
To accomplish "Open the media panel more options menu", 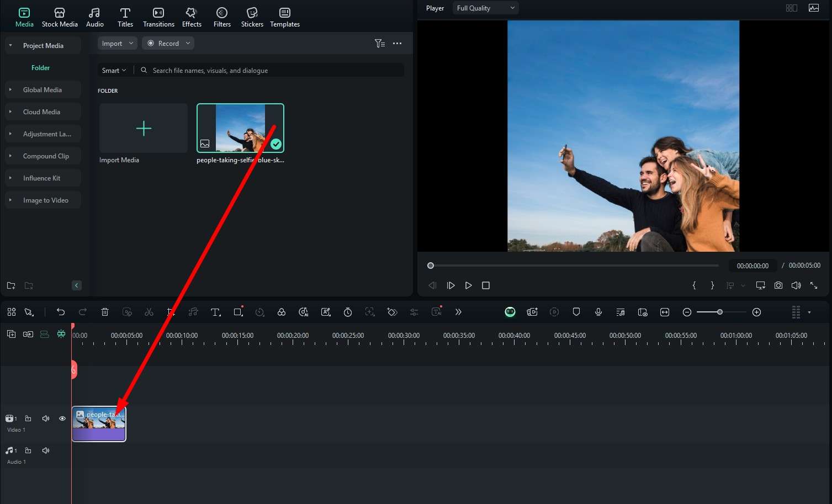I will tap(397, 43).
